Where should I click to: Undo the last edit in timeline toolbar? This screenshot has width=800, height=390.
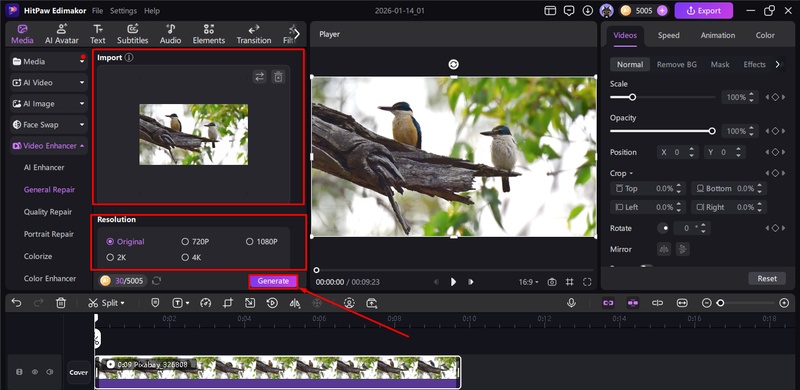(x=16, y=303)
